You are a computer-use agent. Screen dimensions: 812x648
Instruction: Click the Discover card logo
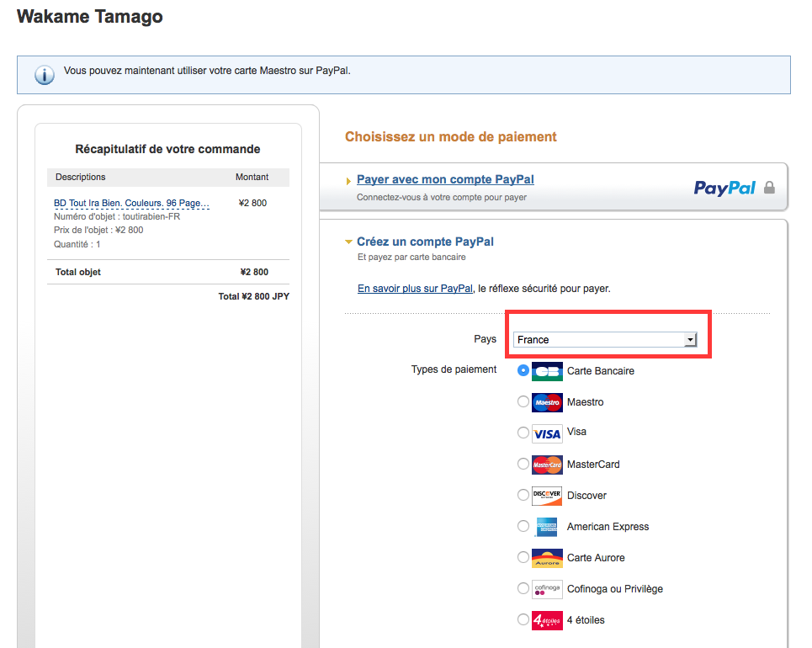click(546, 495)
